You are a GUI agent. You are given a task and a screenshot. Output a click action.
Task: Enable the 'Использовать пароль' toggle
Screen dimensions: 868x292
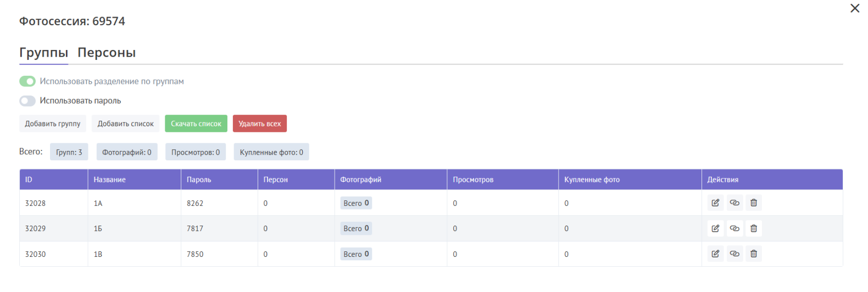click(x=27, y=101)
